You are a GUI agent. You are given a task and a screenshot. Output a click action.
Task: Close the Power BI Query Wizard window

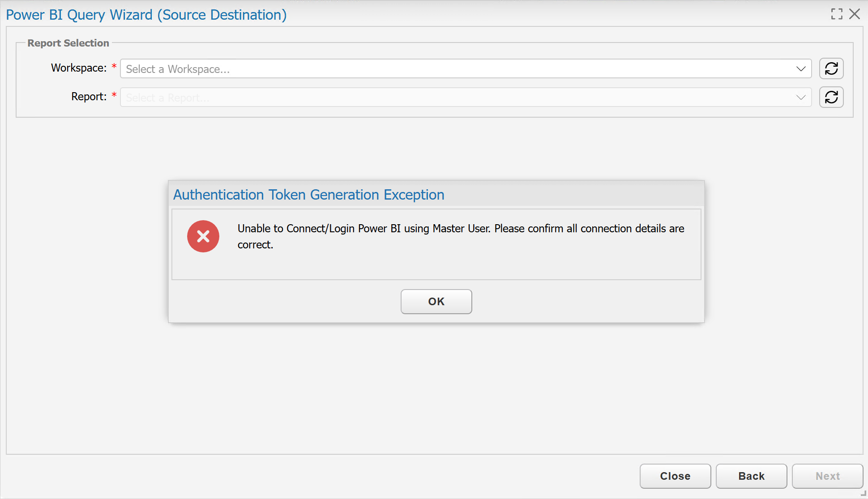coord(855,14)
